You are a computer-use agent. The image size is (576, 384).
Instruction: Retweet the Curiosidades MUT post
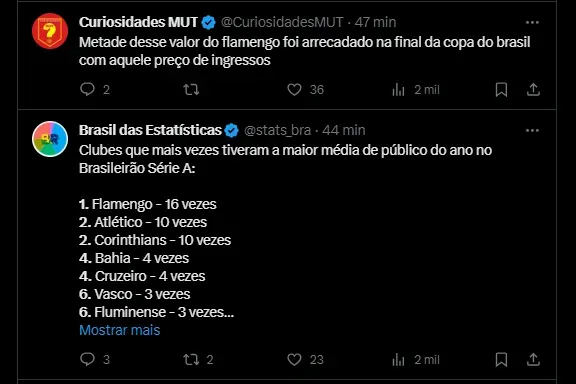191,89
